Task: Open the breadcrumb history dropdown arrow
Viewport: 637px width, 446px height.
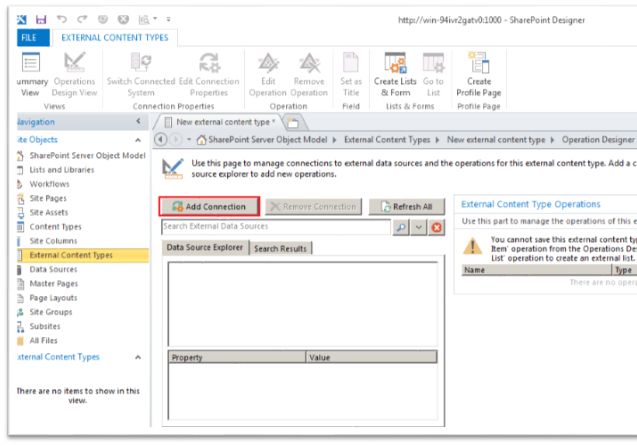Action: click(189, 140)
